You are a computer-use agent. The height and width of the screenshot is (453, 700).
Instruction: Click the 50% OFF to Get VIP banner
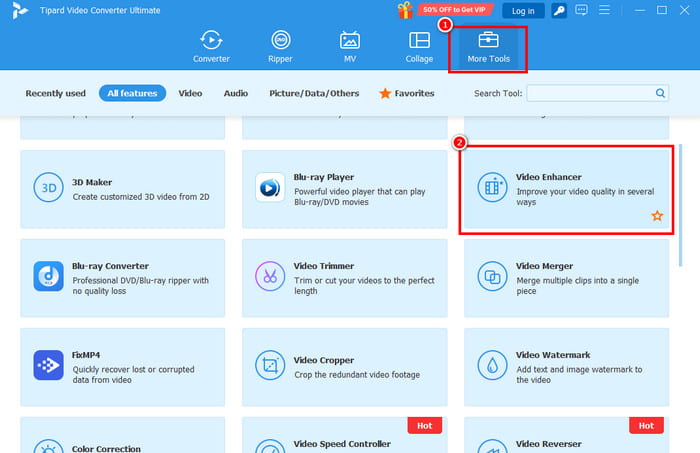(x=455, y=10)
